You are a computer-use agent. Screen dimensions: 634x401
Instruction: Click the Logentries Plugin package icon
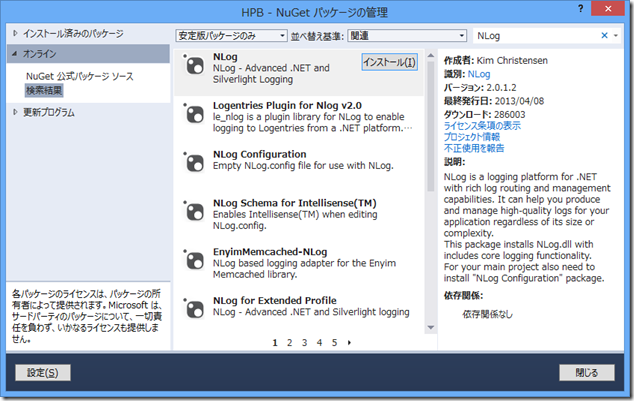(194, 114)
